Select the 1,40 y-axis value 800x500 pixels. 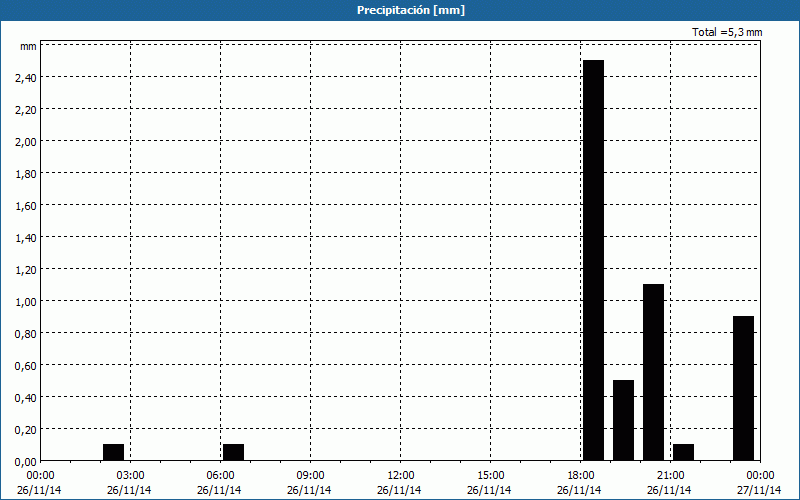pyautogui.click(x=26, y=237)
